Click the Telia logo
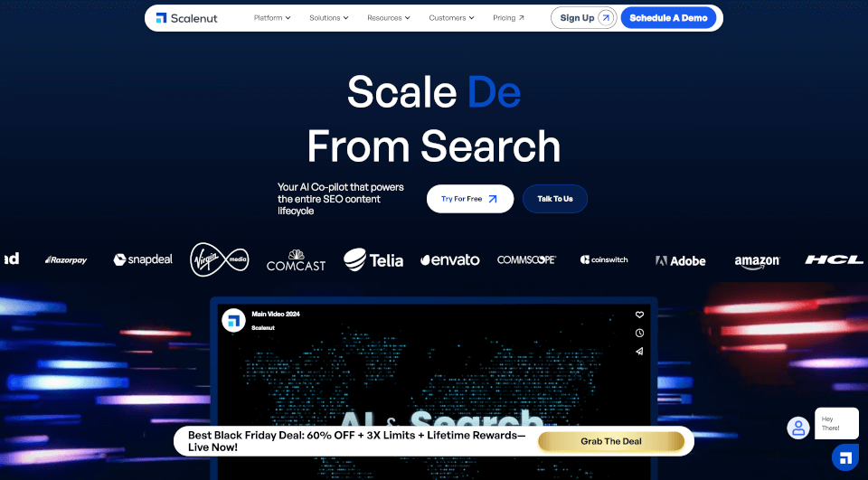The image size is (868, 480). click(x=373, y=259)
